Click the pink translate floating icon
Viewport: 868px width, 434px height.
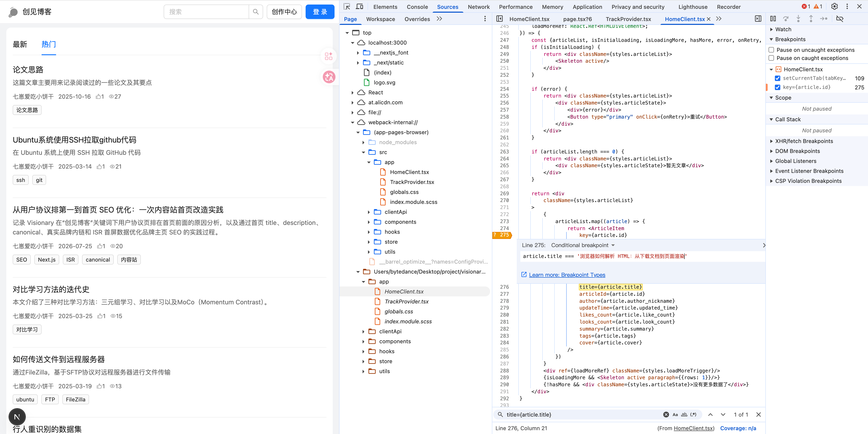pos(329,77)
